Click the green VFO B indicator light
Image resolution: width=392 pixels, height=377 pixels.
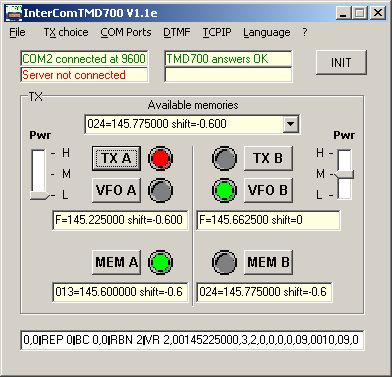click(x=224, y=191)
